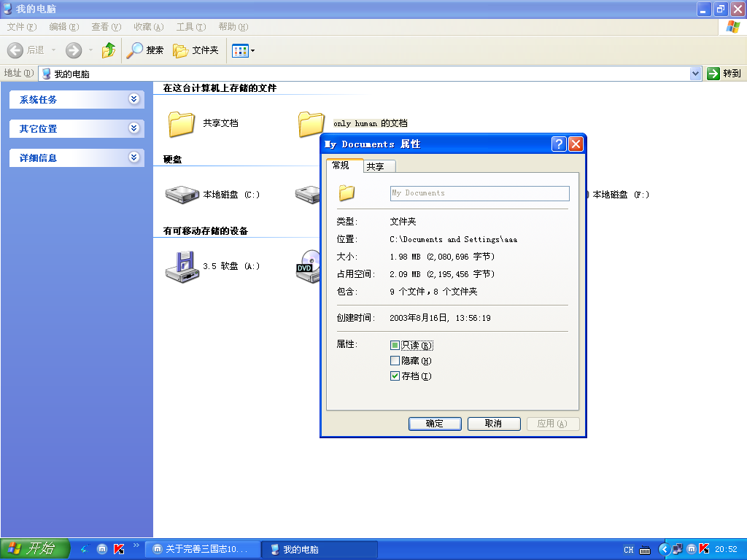Open the address bar dropdown arrow
The image size is (747, 560).
(x=695, y=74)
